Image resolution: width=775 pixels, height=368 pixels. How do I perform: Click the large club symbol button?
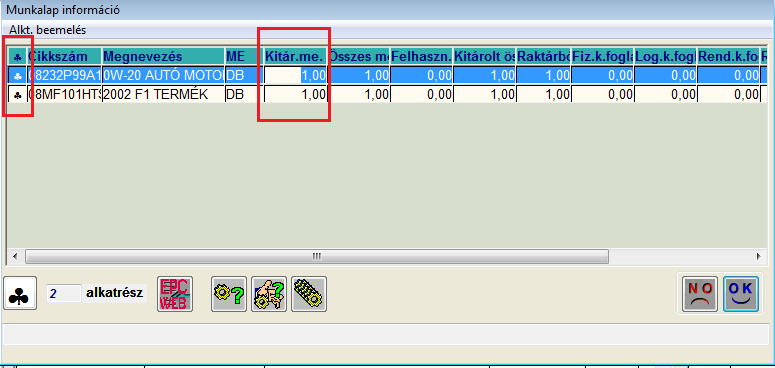coord(20,293)
